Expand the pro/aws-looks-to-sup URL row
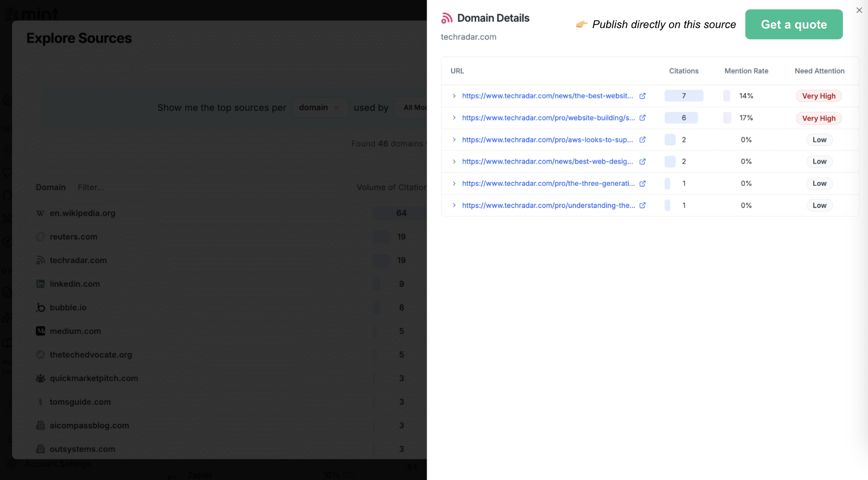Image resolution: width=868 pixels, height=480 pixels. (x=454, y=140)
